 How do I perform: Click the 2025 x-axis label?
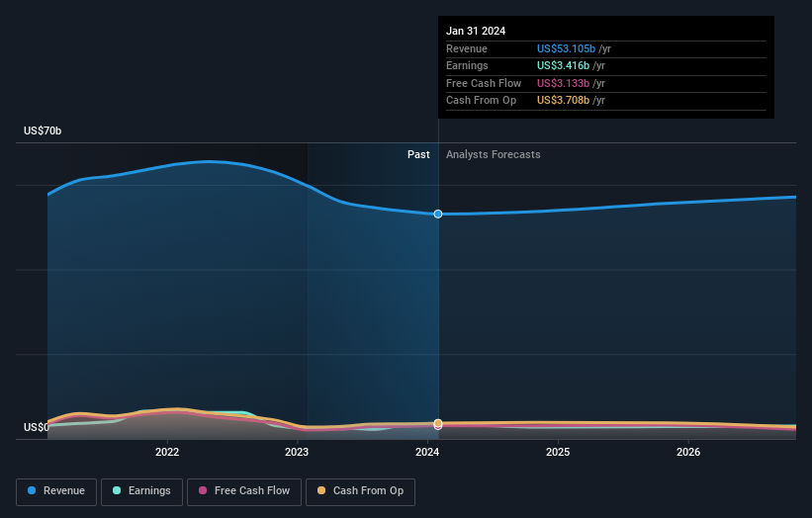pos(558,452)
